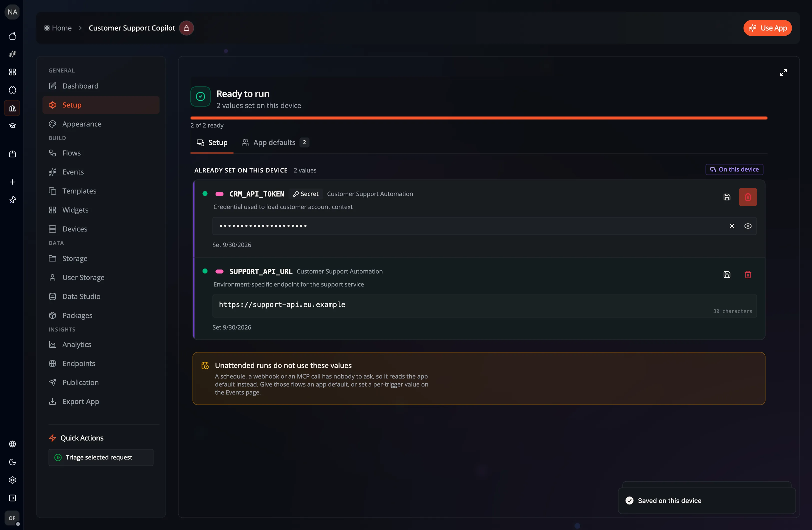The image size is (812, 530).
Task: Click the breadcrumb chevron after Home
Action: tap(80, 28)
